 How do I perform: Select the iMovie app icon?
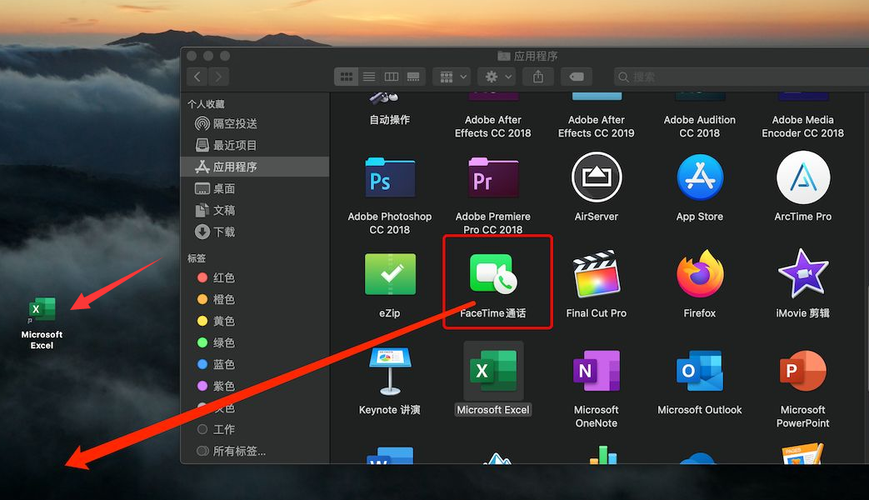(x=802, y=275)
